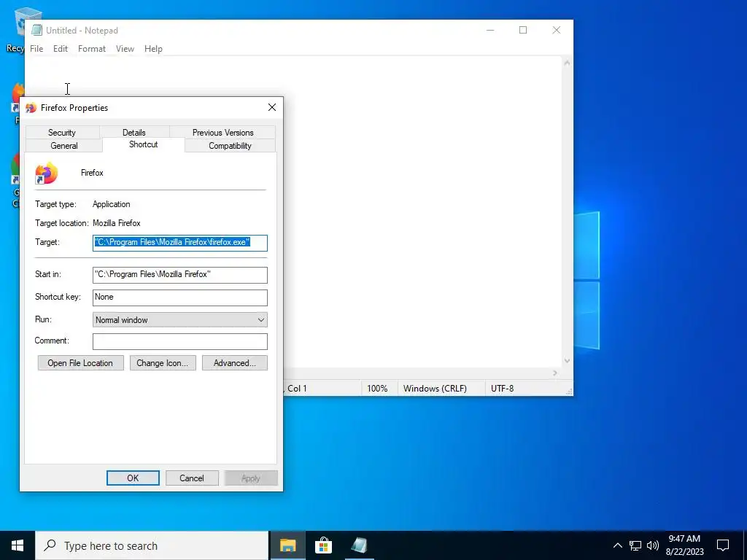Open File Explorer from the taskbar
Viewport: 747px width, 560px height.
[x=287, y=545]
